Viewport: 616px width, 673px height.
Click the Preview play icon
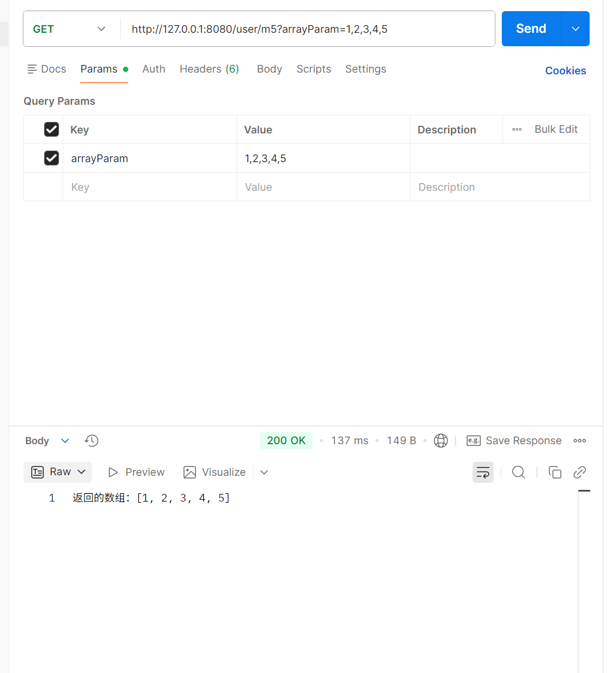113,472
